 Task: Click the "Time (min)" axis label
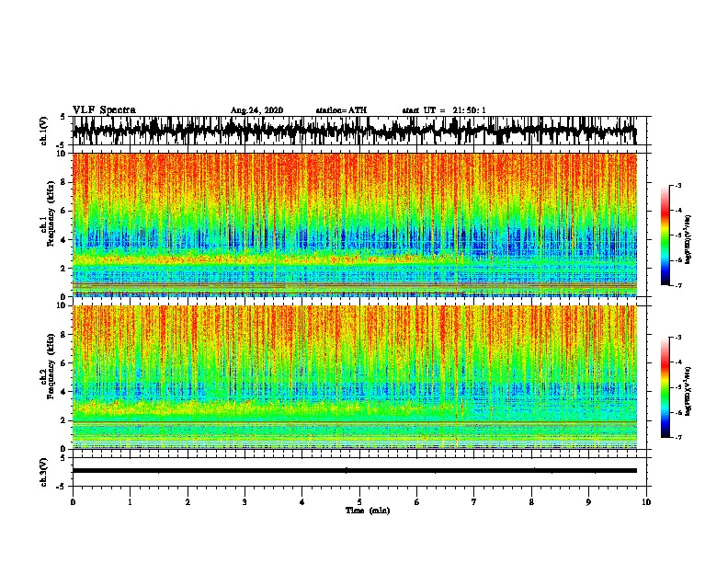pyautogui.click(x=368, y=511)
